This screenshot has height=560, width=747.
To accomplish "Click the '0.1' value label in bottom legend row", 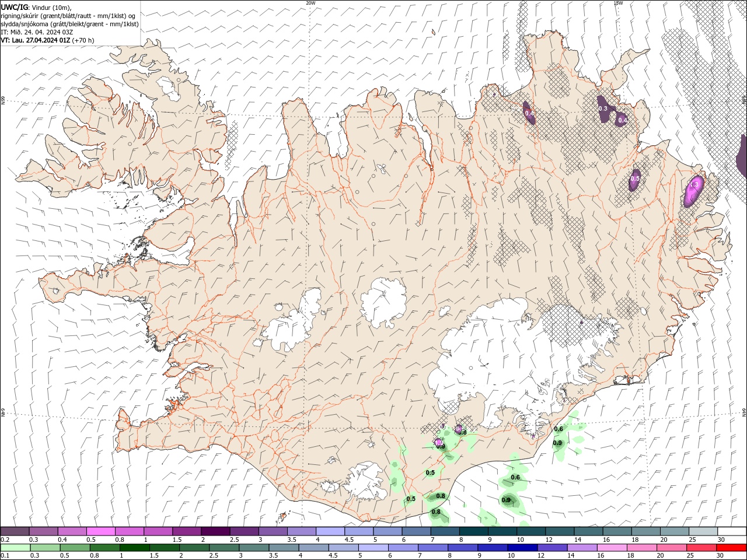I will click(5, 556).
